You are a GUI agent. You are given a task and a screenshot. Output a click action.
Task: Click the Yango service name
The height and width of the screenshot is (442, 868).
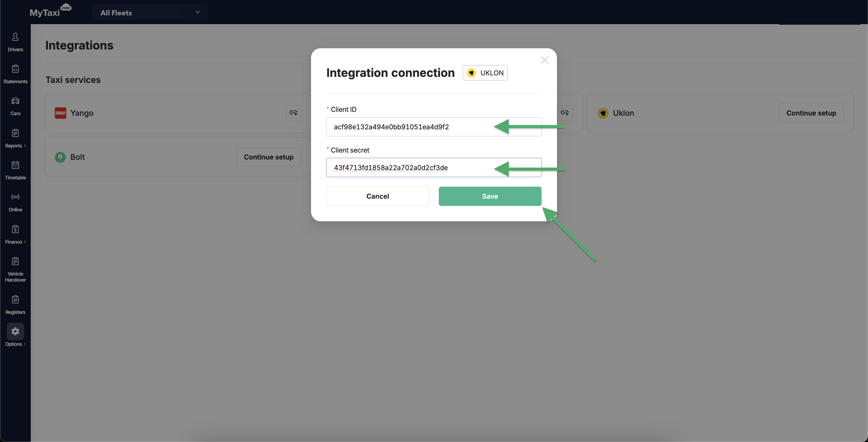coord(82,113)
